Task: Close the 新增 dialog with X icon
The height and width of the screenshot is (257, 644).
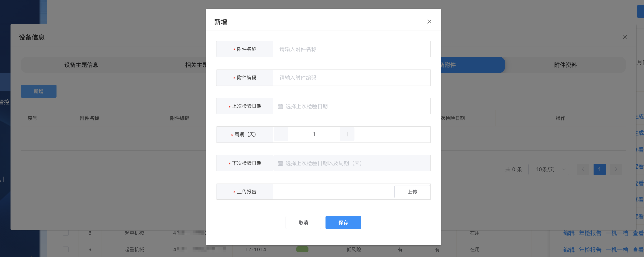Action: (x=429, y=22)
